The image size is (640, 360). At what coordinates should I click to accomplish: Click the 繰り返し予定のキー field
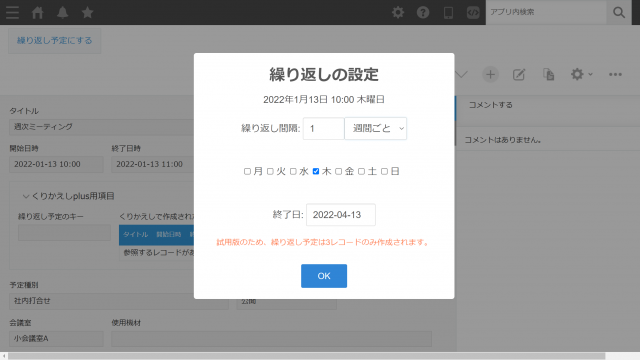pos(64,232)
